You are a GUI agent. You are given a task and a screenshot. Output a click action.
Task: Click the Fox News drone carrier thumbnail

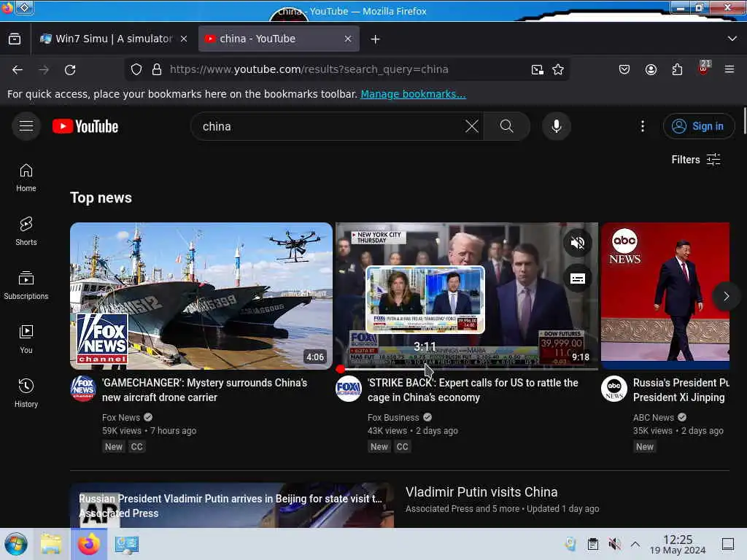click(201, 296)
